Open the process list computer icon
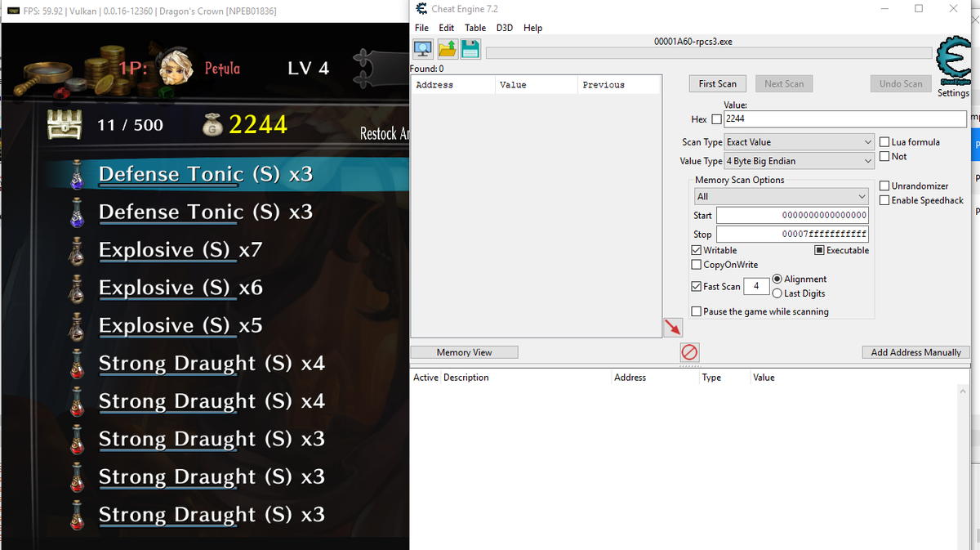 (423, 49)
